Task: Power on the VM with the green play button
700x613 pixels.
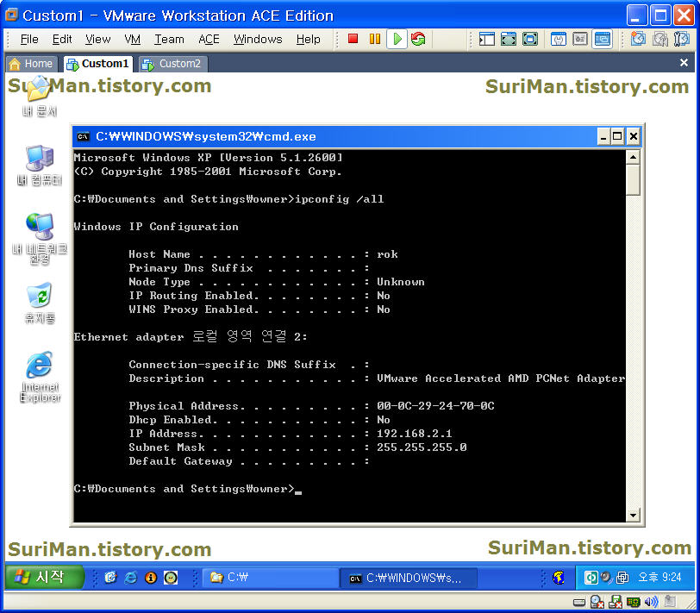Action: 397,39
